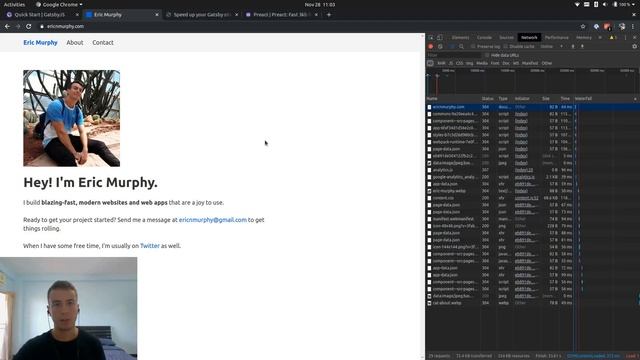
Task: Switch to the Sources DevTools tab
Action: click(x=506, y=38)
